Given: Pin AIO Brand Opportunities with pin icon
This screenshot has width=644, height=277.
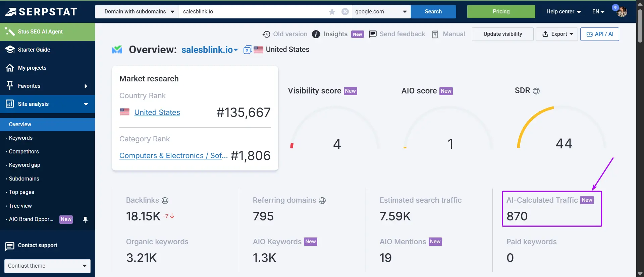Looking at the screenshot, I should tap(85, 219).
